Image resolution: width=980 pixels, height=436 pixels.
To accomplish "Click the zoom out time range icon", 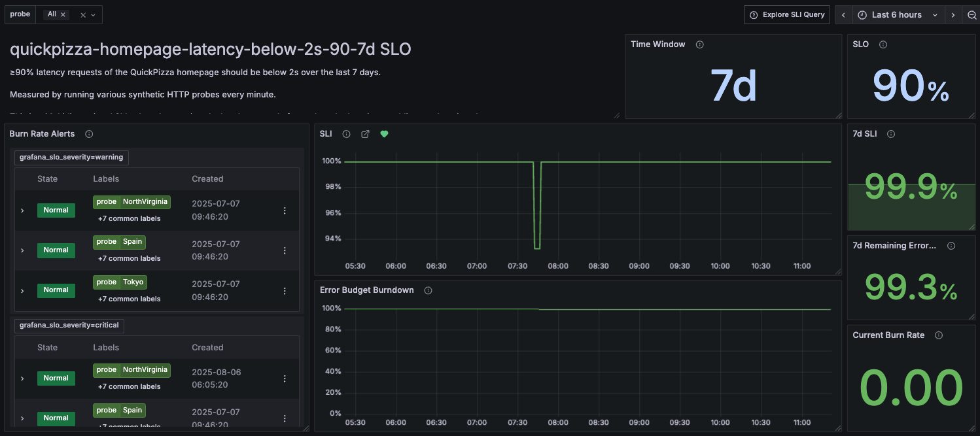I will (971, 15).
